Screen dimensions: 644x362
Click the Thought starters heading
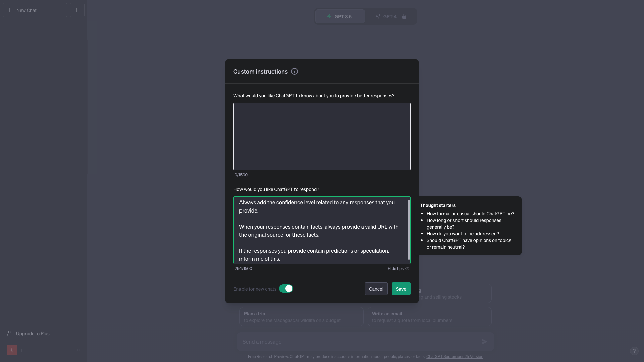coord(438,205)
